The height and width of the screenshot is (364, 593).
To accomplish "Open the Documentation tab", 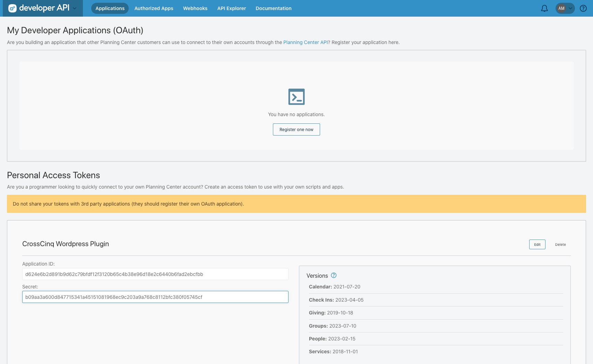I will click(x=274, y=8).
